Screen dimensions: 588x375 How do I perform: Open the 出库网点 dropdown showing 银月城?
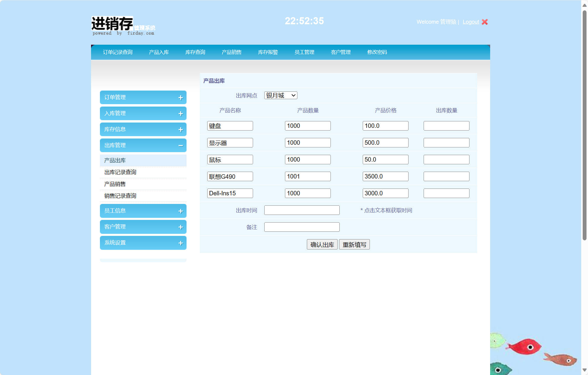pos(281,95)
